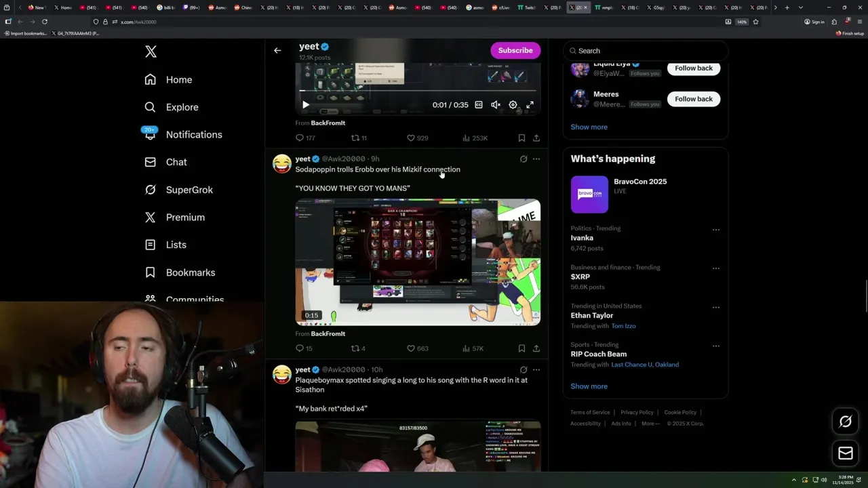Open top video settings gear
This screenshot has height=488, width=868.
[x=513, y=105]
